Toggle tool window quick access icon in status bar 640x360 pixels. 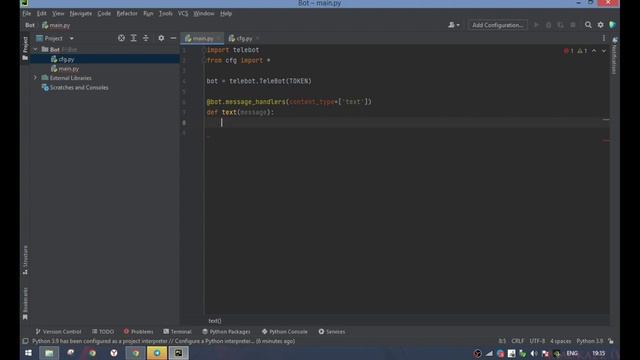click(x=25, y=341)
